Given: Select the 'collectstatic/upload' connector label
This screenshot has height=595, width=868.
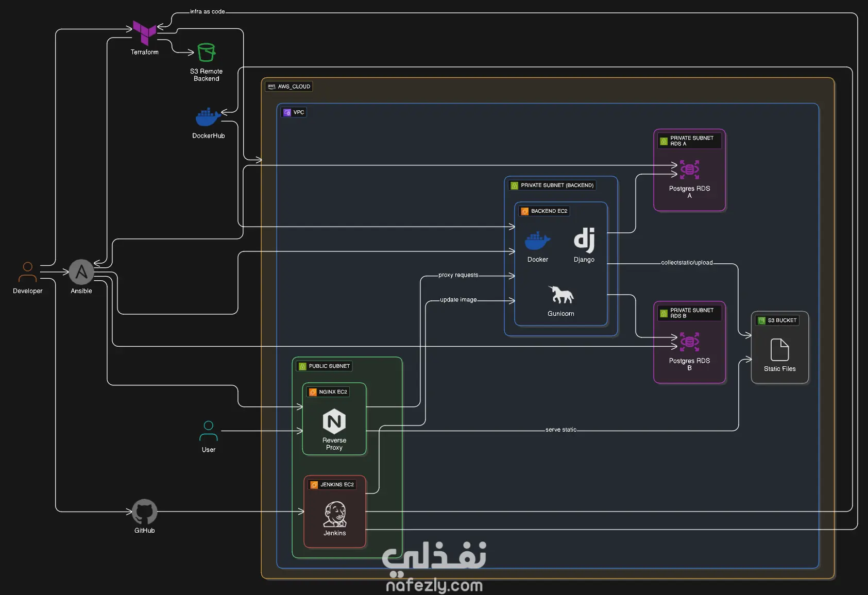Looking at the screenshot, I should 687,263.
